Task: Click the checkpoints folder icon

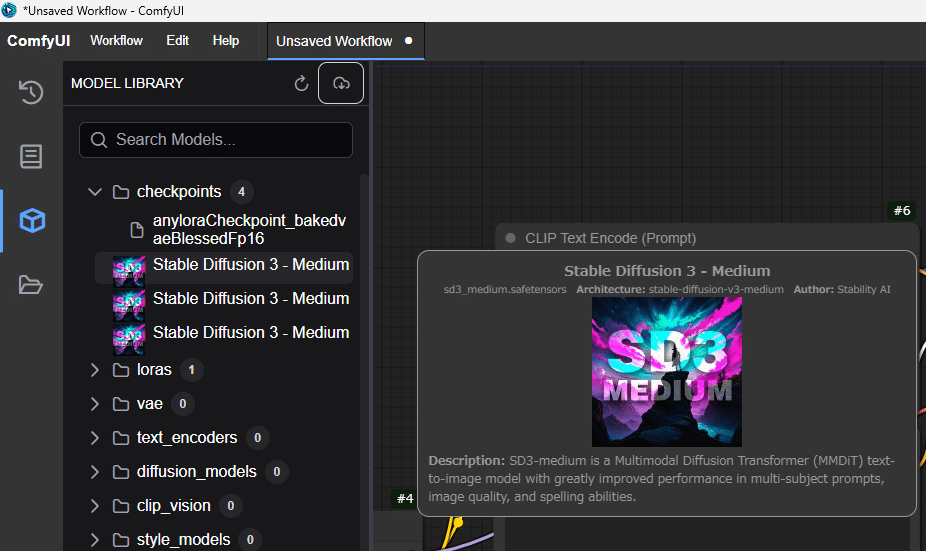Action: (x=121, y=192)
